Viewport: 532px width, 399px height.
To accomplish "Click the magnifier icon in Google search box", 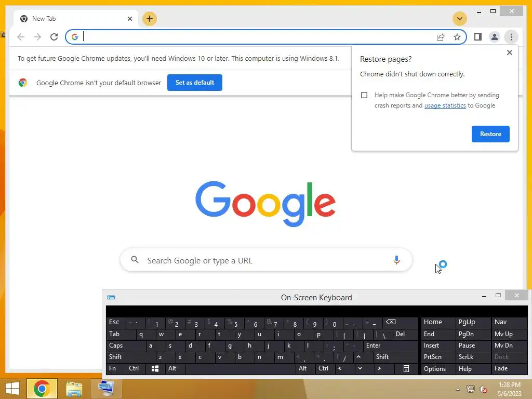I will coord(135,260).
